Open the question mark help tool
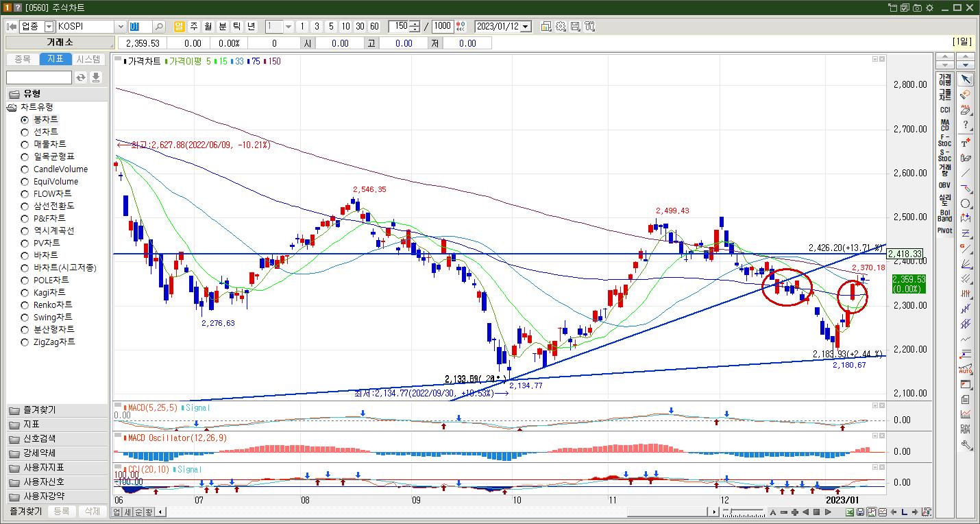 (966, 125)
